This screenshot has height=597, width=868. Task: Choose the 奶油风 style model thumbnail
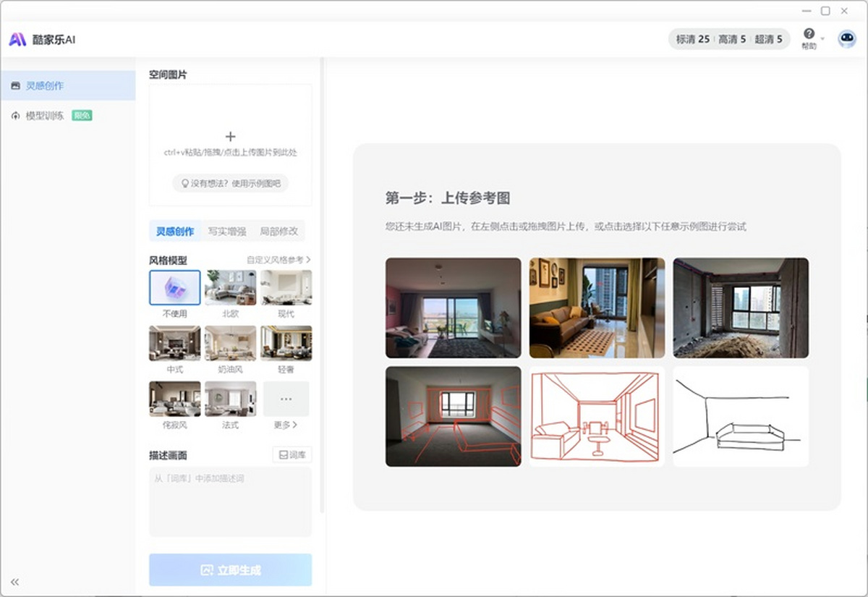tap(230, 343)
